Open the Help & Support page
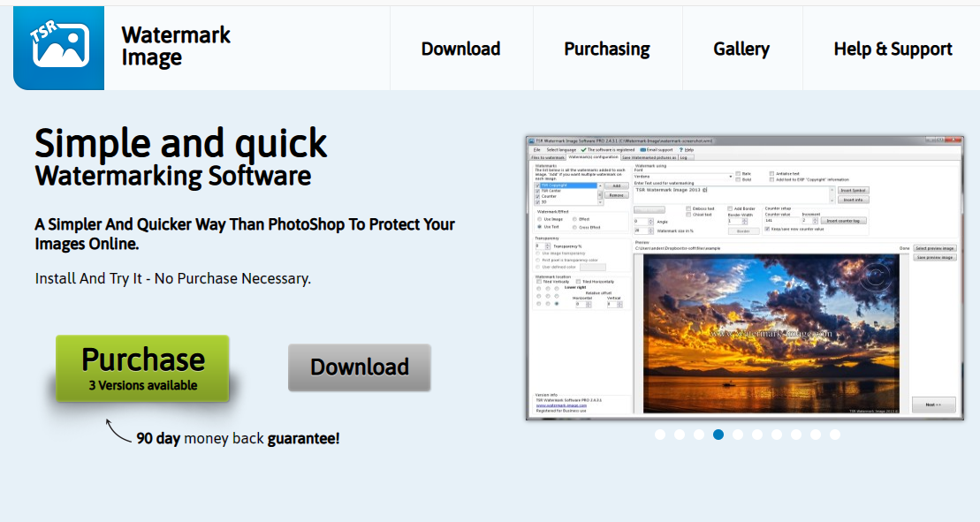 [893, 49]
